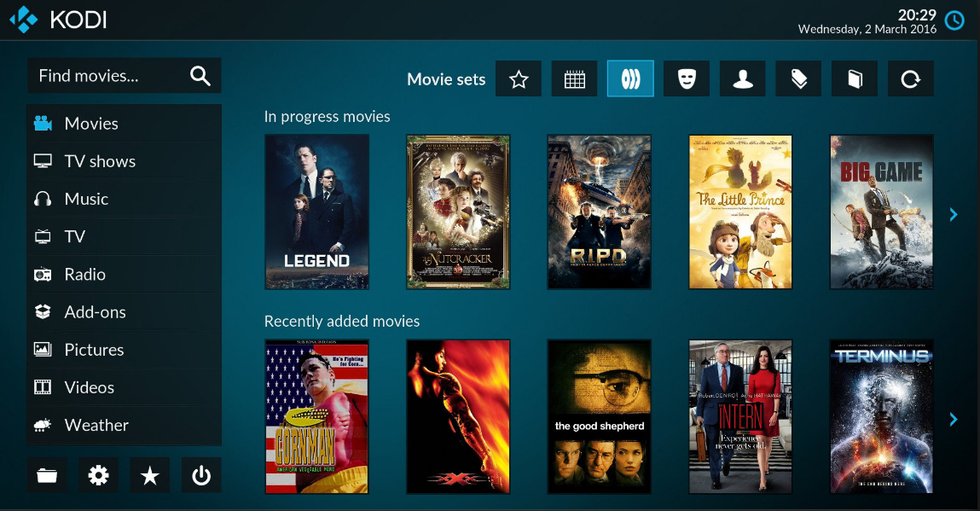Open the Cornman movie poster
The image size is (980, 511).
tap(317, 416)
